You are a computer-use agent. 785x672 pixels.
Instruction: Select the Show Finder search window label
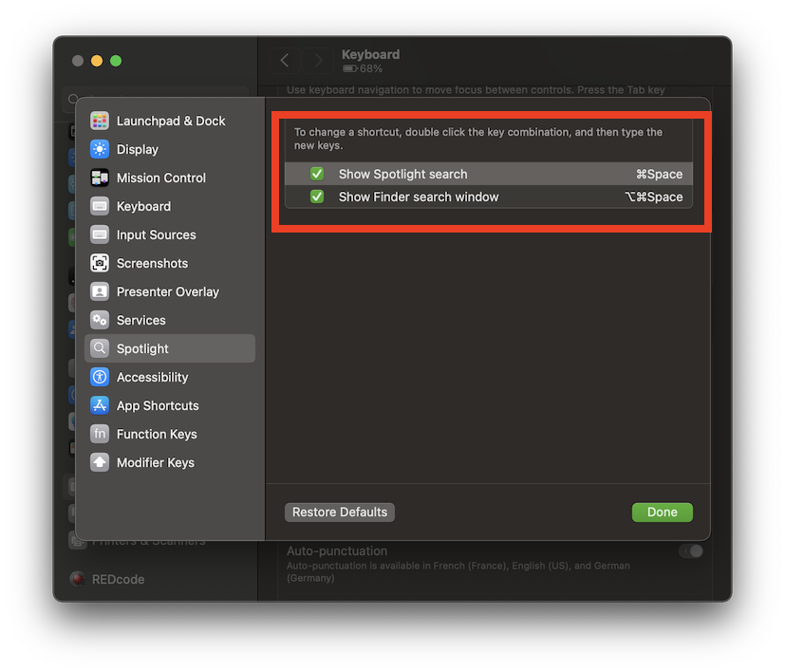(419, 197)
